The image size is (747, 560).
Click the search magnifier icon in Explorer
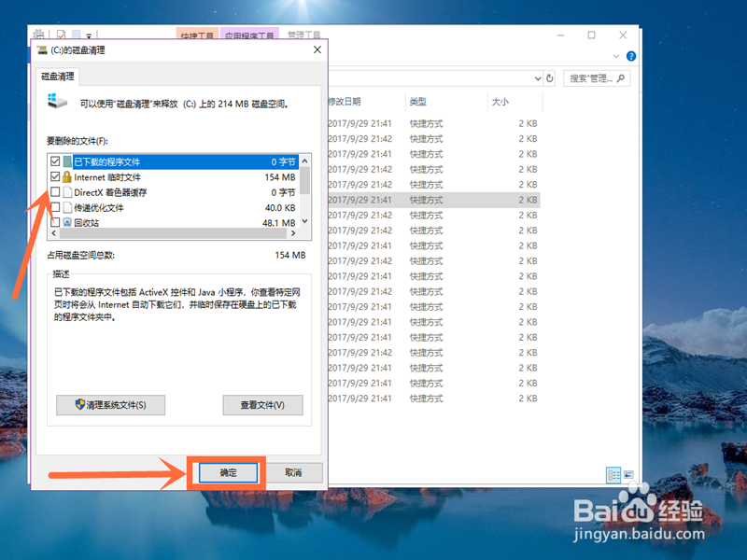click(621, 78)
